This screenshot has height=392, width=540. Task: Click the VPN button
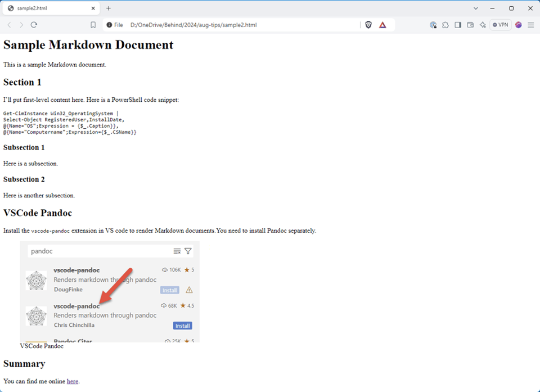500,25
